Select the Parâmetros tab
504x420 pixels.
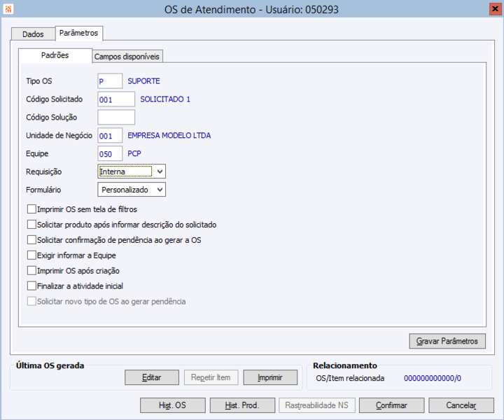click(78, 33)
